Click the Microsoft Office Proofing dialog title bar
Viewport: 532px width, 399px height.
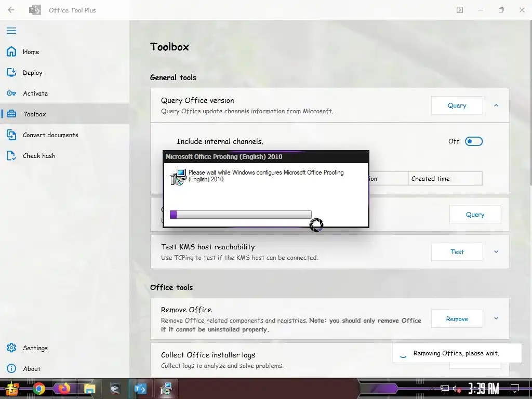[x=266, y=157]
